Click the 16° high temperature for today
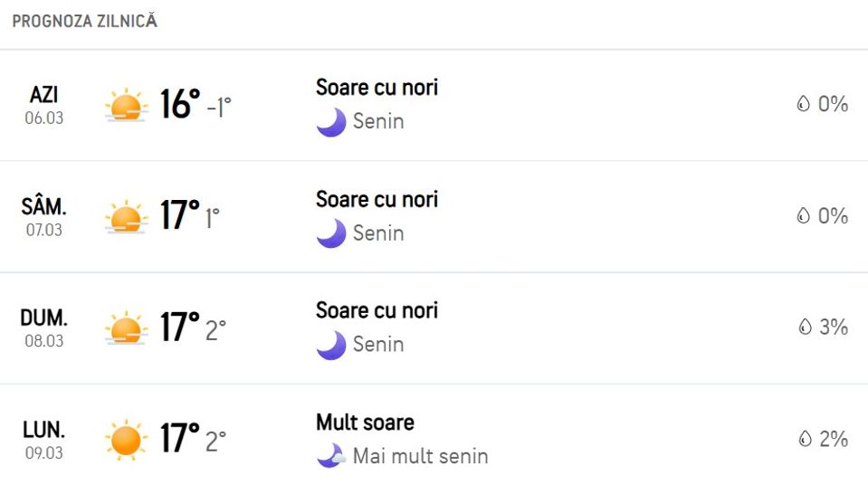Image resolution: width=868 pixels, height=494 pixels. (x=180, y=104)
